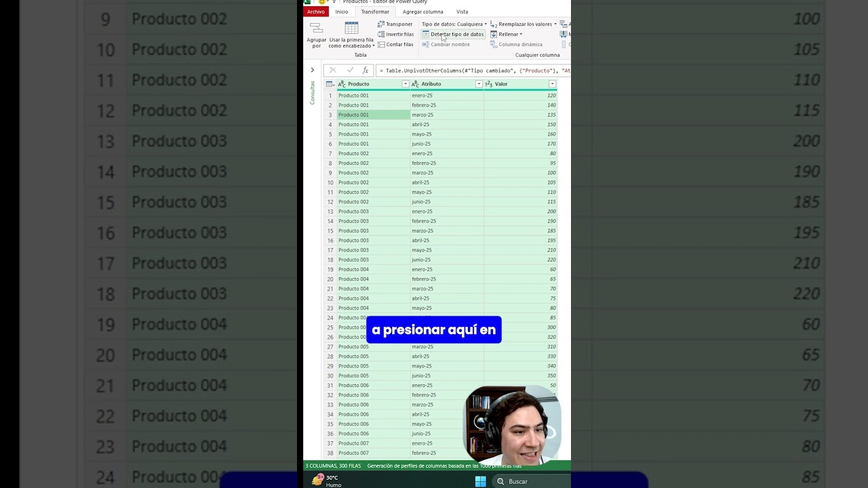Click the Rellenar fill icon
Viewport: 868px width, 488px height.
pyautogui.click(x=494, y=34)
